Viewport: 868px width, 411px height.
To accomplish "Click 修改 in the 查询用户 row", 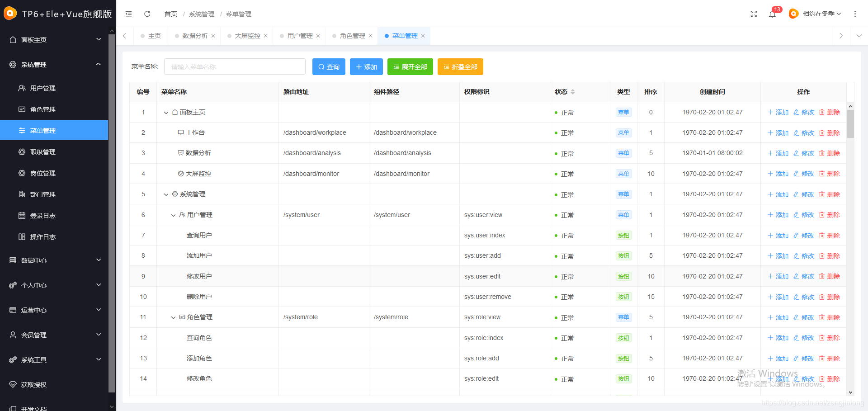I will click(804, 236).
